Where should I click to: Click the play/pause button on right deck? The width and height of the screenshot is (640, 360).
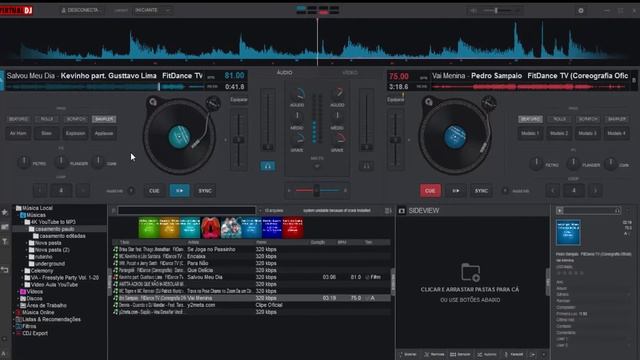click(x=456, y=191)
